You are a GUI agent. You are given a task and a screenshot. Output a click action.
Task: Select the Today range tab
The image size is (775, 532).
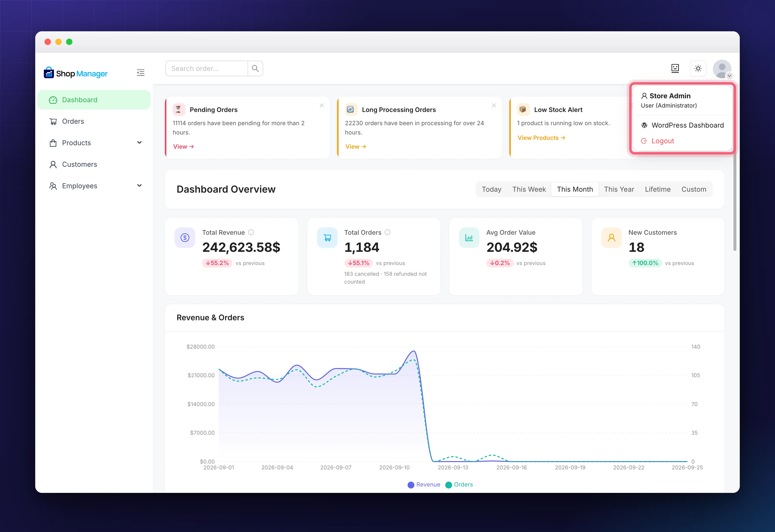pyautogui.click(x=491, y=189)
